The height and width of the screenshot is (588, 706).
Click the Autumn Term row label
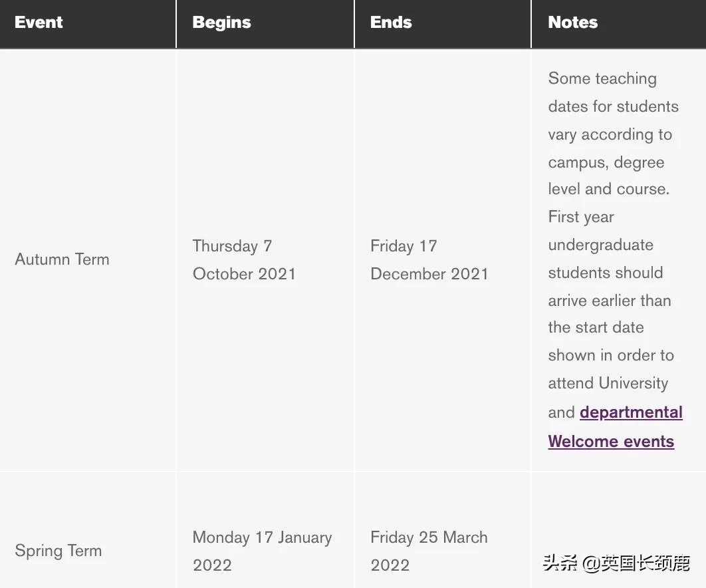coord(62,259)
